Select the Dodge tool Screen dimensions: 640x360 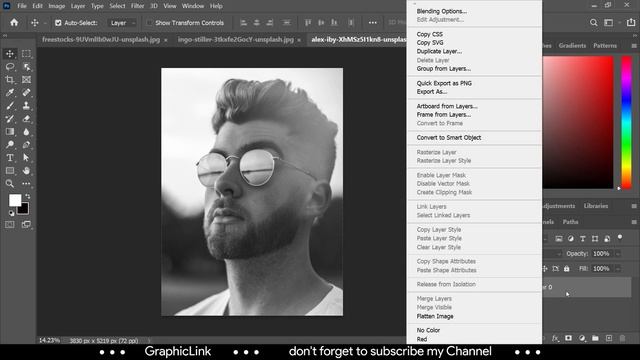coord(10,144)
